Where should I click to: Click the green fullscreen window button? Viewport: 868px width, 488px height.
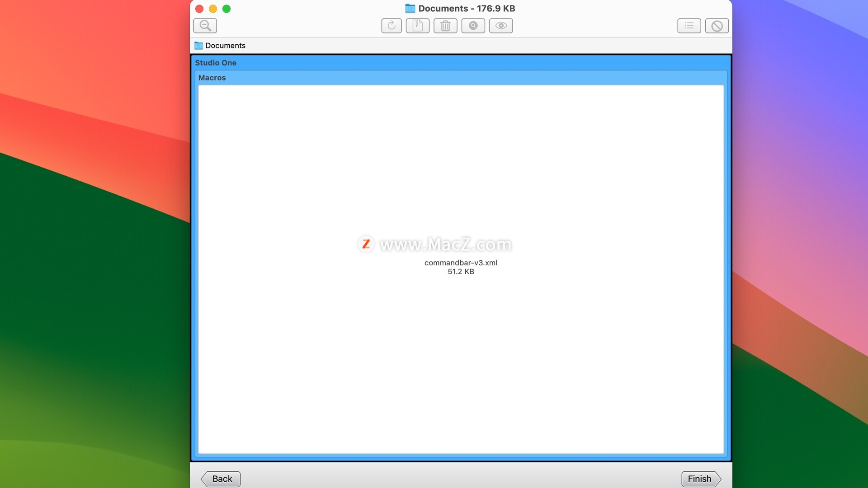226,9
